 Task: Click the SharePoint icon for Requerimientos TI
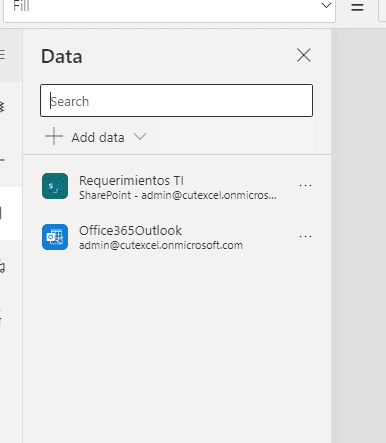click(x=55, y=186)
